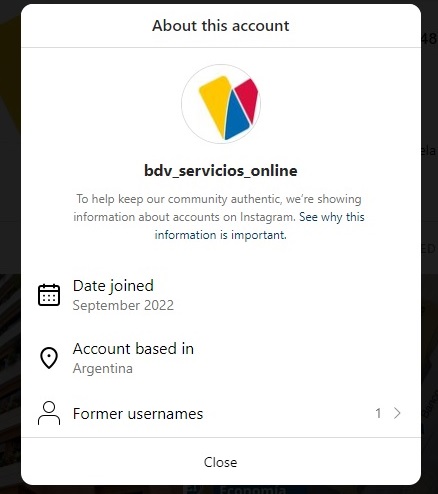The image size is (438, 494).
Task: Click the 'To help keep our community authentic' text
Action: pyautogui.click(x=178, y=199)
